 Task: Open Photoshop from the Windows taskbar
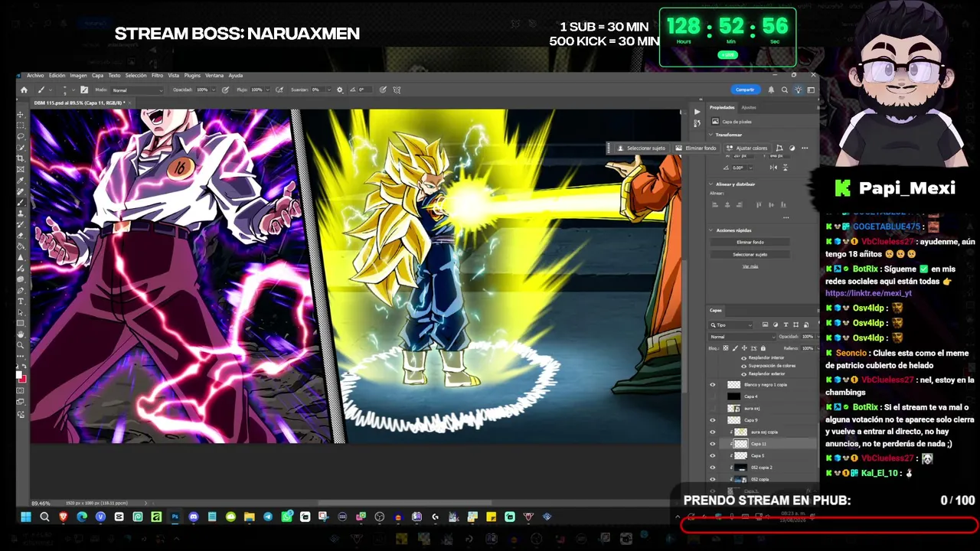click(175, 517)
